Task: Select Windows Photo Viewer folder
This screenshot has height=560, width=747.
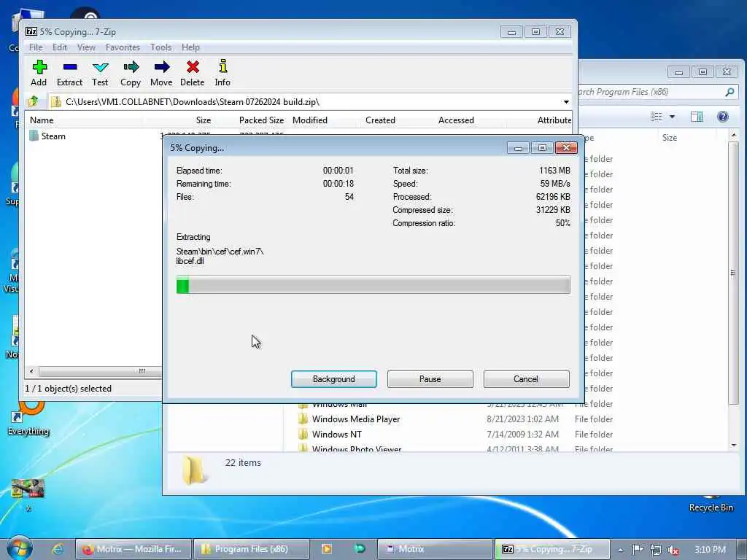Action: click(356, 448)
